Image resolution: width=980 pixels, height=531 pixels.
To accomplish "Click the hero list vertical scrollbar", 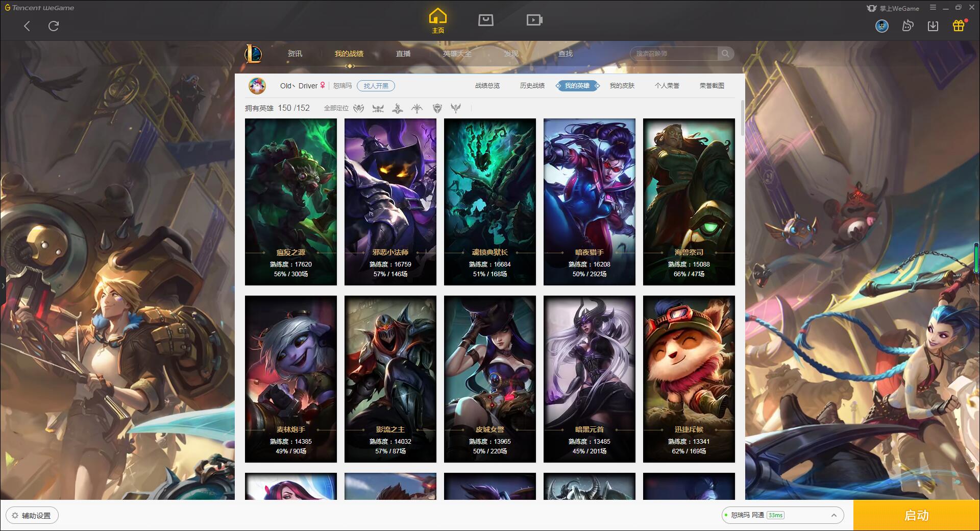I will (742, 118).
